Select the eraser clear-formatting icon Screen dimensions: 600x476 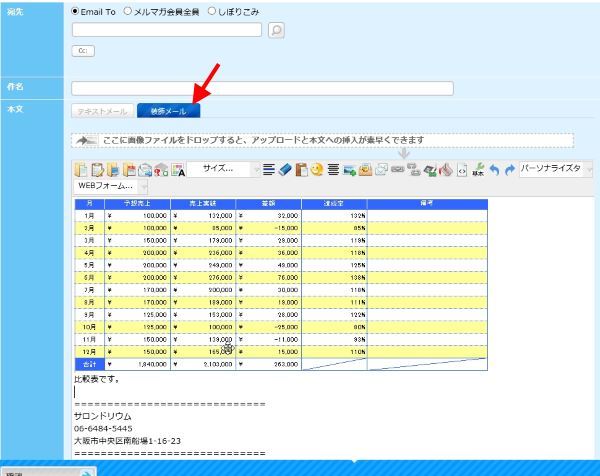285,169
